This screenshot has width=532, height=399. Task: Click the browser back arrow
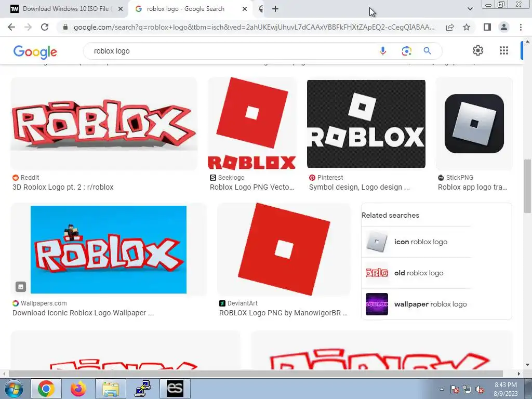pos(11,27)
